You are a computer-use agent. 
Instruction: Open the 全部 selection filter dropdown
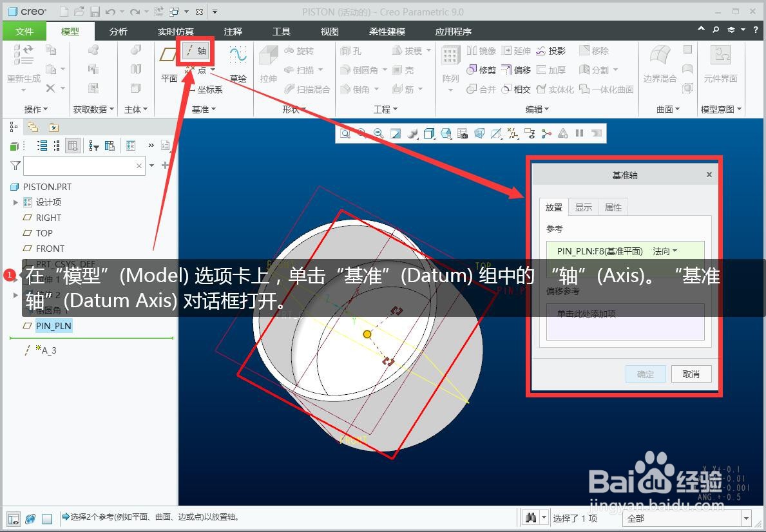[x=746, y=518]
